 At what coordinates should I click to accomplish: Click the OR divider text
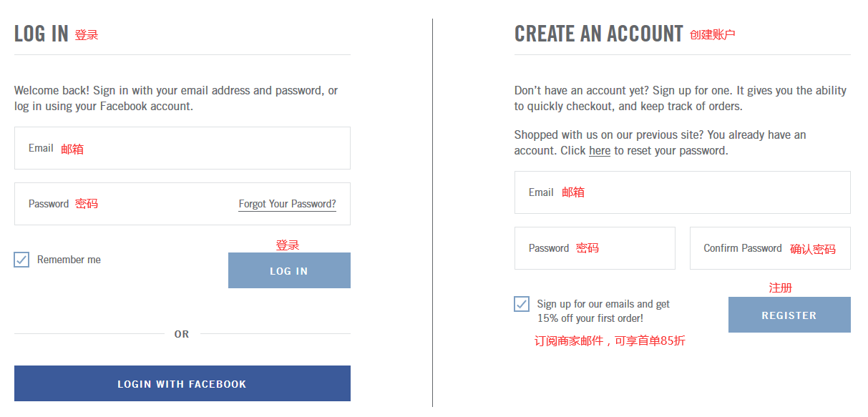click(182, 334)
